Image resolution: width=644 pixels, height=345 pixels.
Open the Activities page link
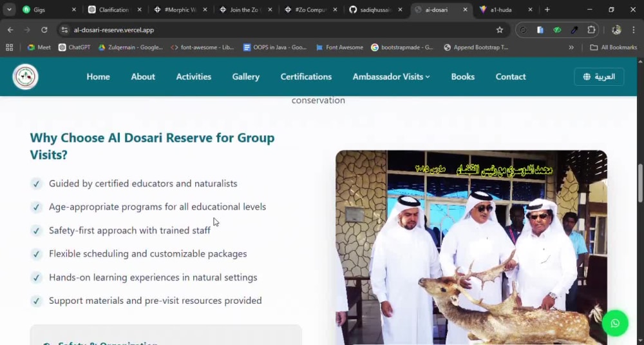click(193, 77)
